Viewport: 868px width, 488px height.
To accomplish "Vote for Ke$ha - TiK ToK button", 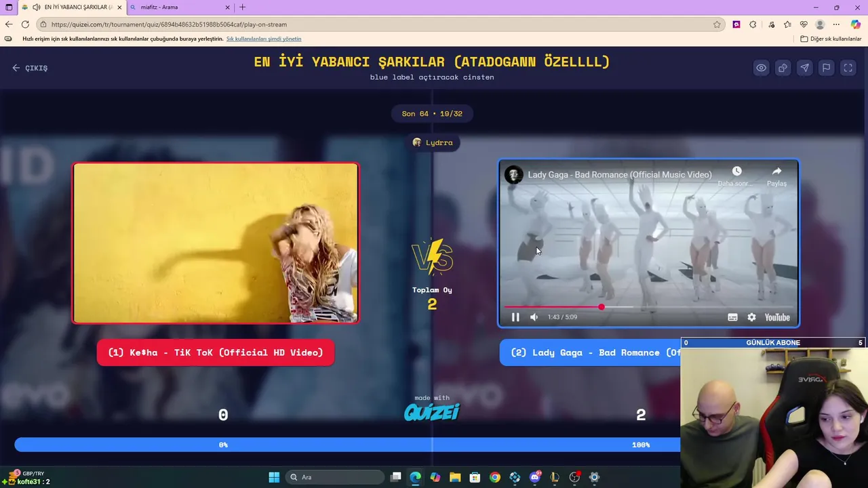I will click(x=216, y=352).
